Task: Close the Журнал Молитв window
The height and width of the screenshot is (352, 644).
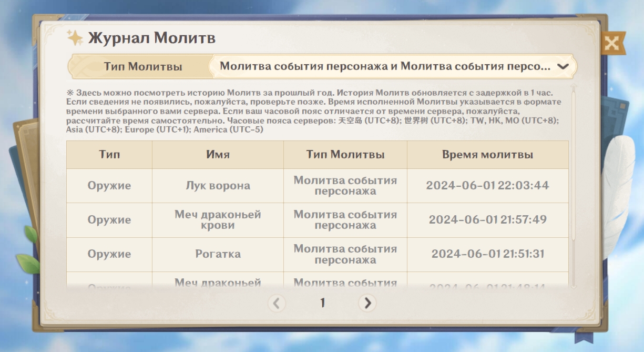Action: click(611, 44)
